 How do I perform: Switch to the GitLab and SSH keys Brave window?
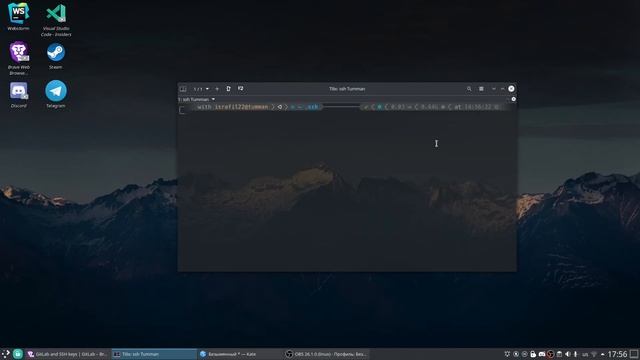point(67,354)
